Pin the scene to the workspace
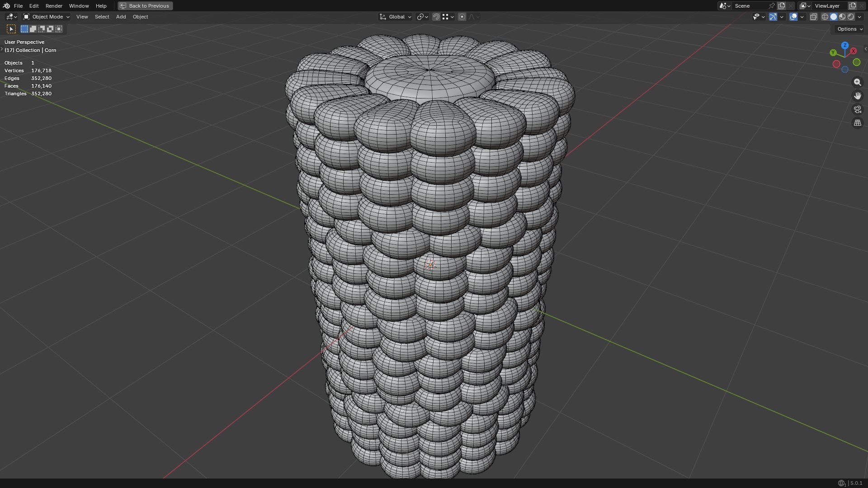Viewport: 868px width, 488px height. coord(772,6)
